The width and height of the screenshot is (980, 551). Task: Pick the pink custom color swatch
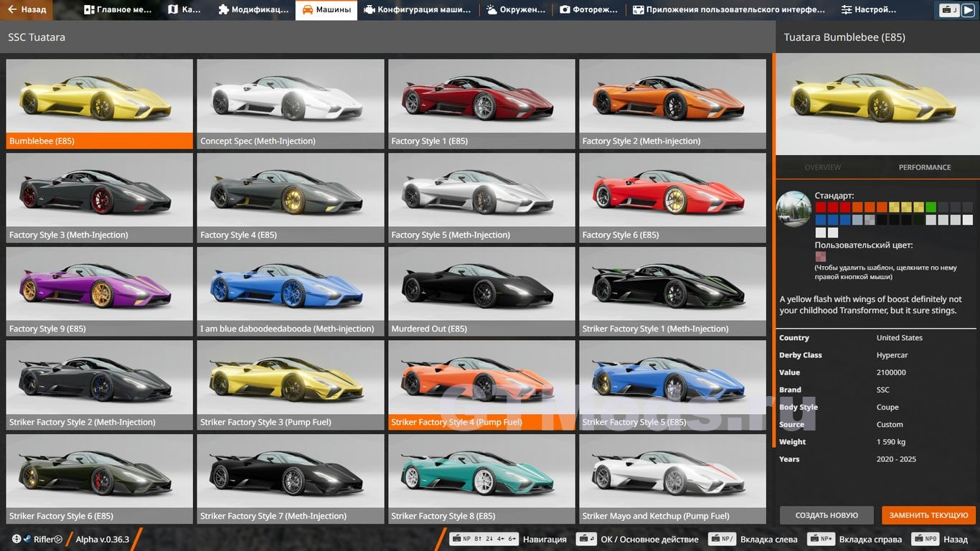[821, 256]
